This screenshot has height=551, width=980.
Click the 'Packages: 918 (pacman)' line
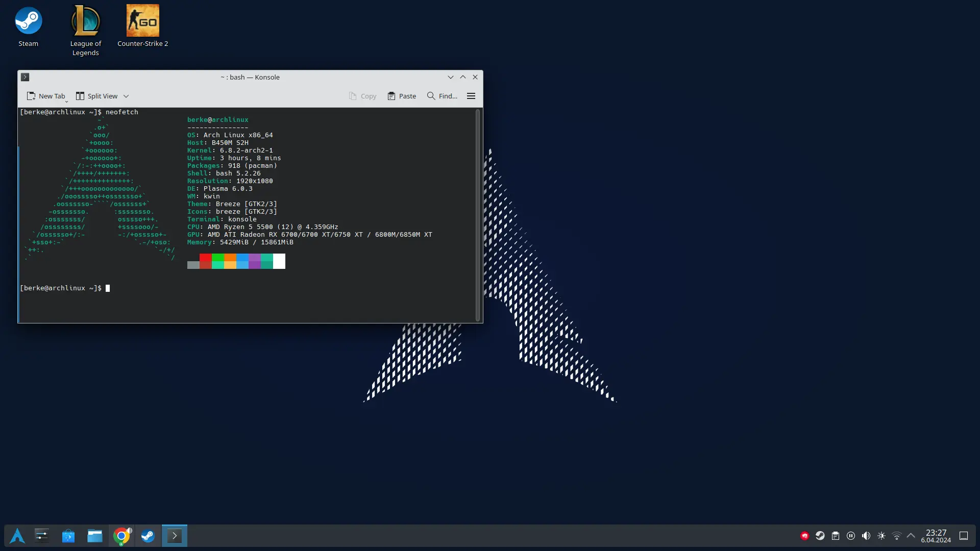point(232,166)
